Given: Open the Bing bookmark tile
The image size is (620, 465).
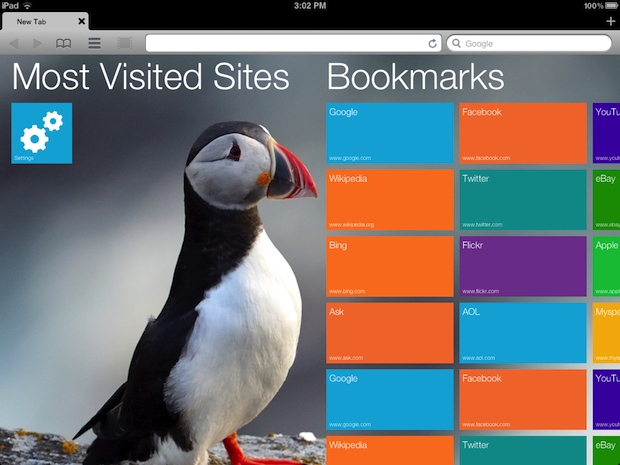Looking at the screenshot, I should pyautogui.click(x=389, y=266).
